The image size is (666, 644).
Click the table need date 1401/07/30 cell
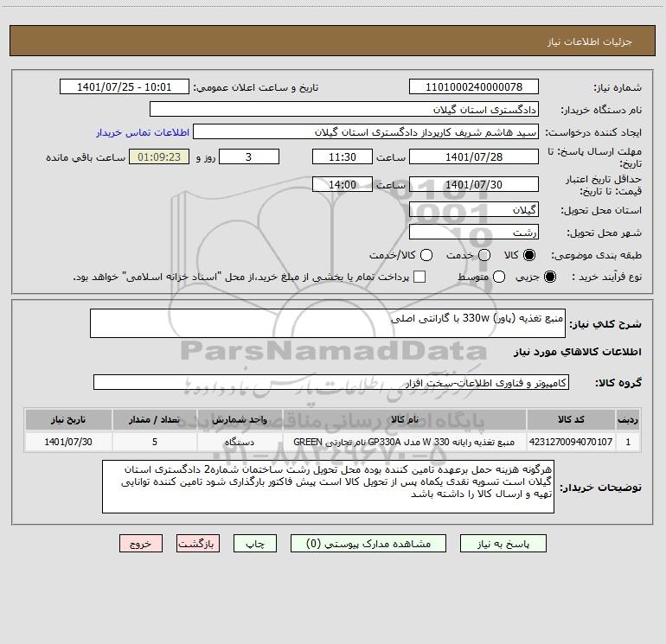pos(68,442)
